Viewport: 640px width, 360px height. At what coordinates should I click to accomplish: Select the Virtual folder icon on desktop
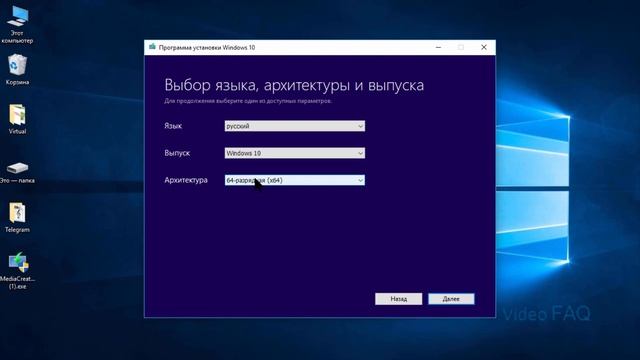[x=17, y=119]
